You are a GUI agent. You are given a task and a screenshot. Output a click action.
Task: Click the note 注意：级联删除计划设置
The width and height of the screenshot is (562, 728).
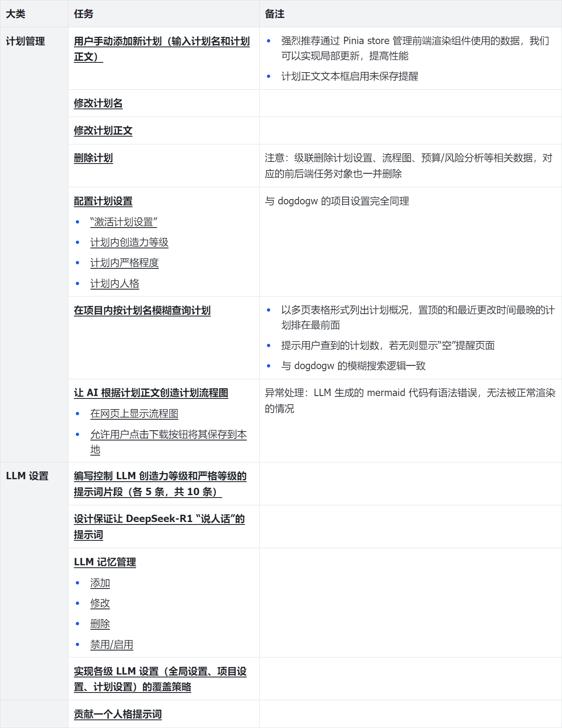(409, 166)
